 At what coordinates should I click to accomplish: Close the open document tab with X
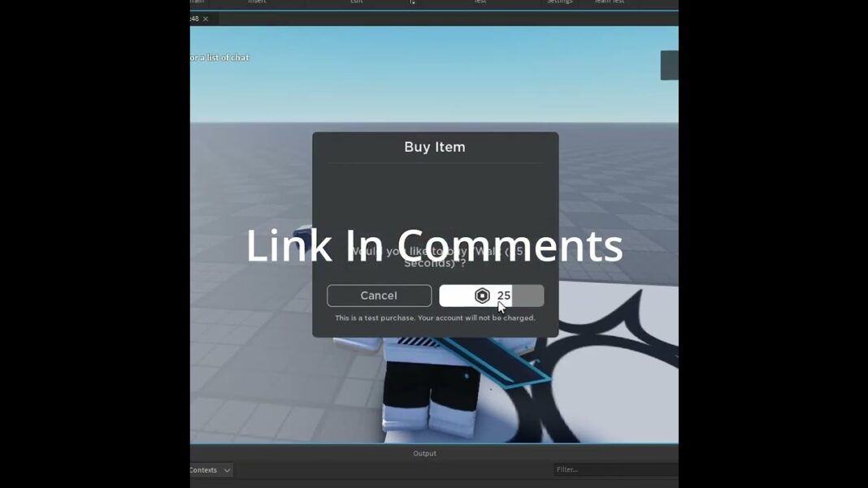point(206,19)
